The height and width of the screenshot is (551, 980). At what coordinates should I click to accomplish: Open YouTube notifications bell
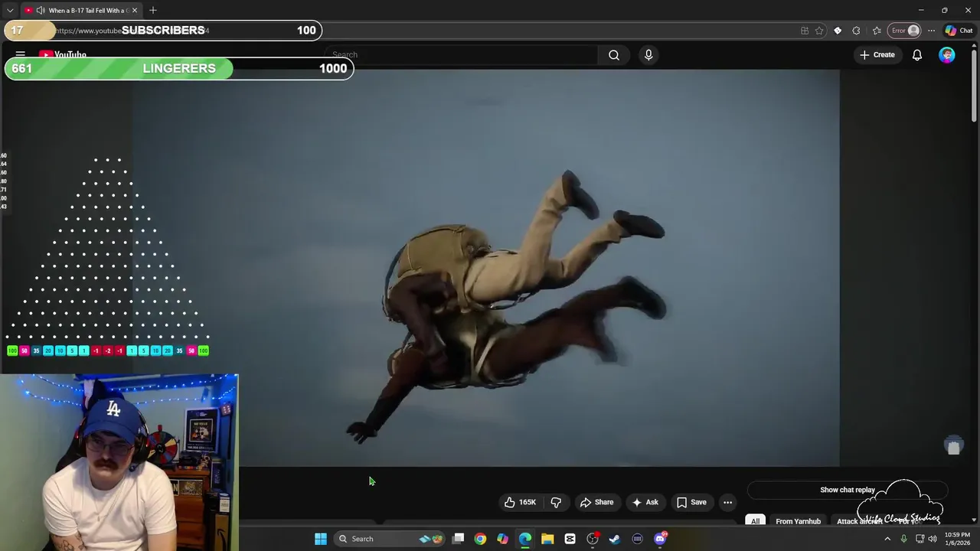916,55
